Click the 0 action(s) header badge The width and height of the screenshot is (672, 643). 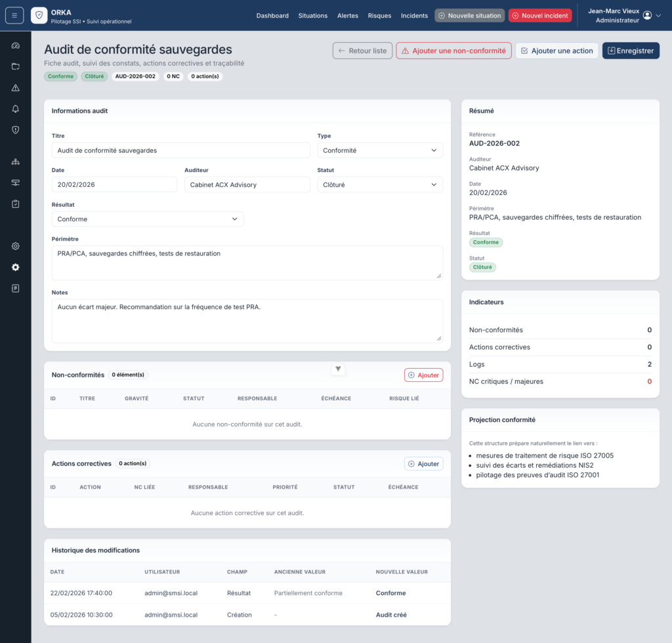coord(205,76)
